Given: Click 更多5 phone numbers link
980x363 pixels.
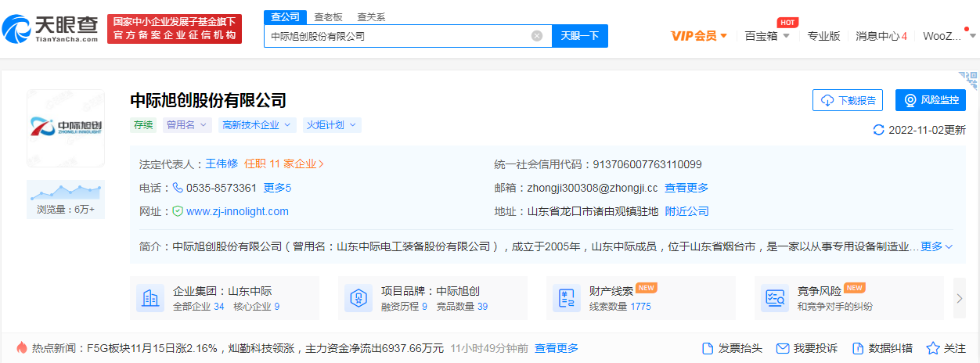Looking at the screenshot, I should pyautogui.click(x=277, y=188).
